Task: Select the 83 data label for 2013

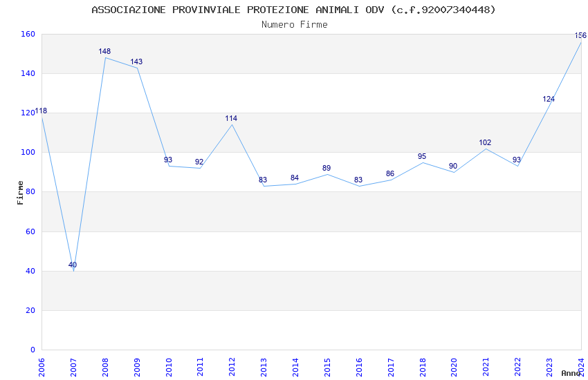Action: pyautogui.click(x=263, y=180)
